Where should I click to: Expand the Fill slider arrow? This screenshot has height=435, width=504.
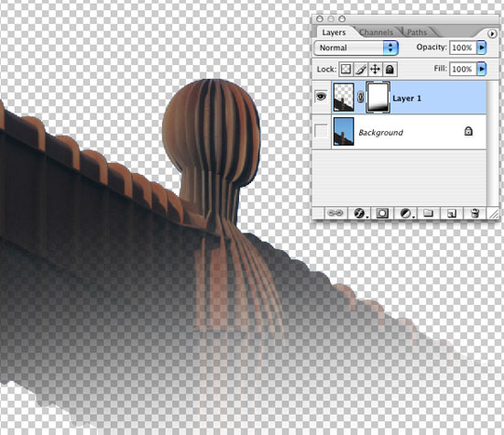(481, 69)
